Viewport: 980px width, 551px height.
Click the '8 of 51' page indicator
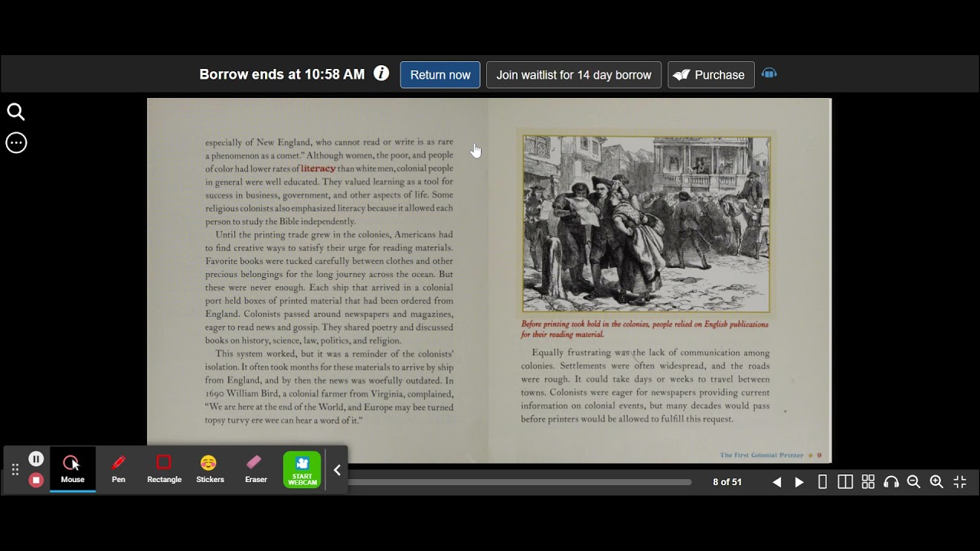click(727, 482)
